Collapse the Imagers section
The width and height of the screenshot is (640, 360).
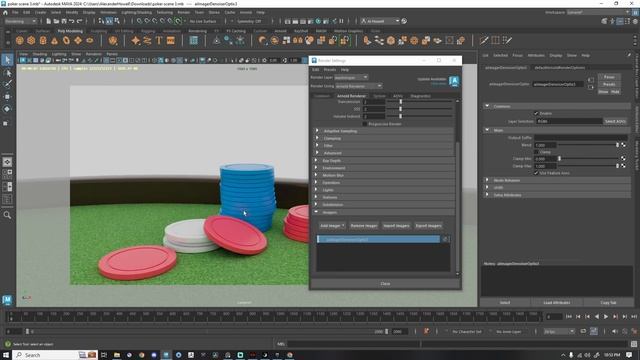(x=384, y=212)
